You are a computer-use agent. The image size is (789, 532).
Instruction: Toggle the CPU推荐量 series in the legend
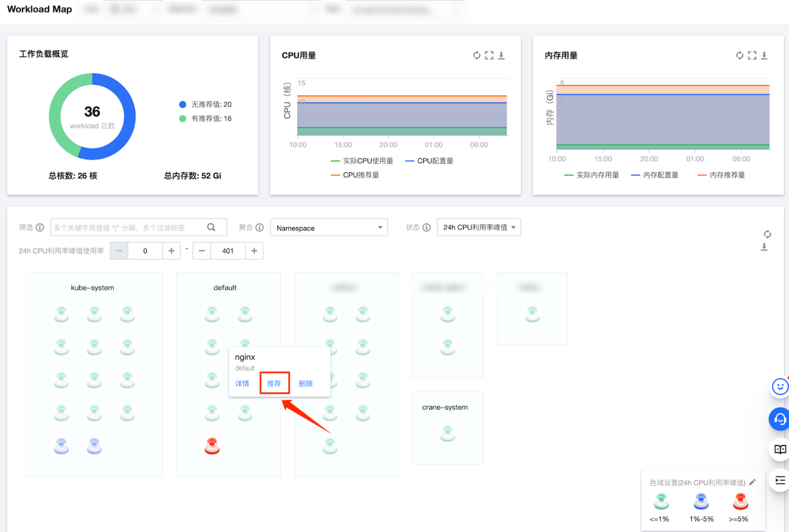pos(355,175)
